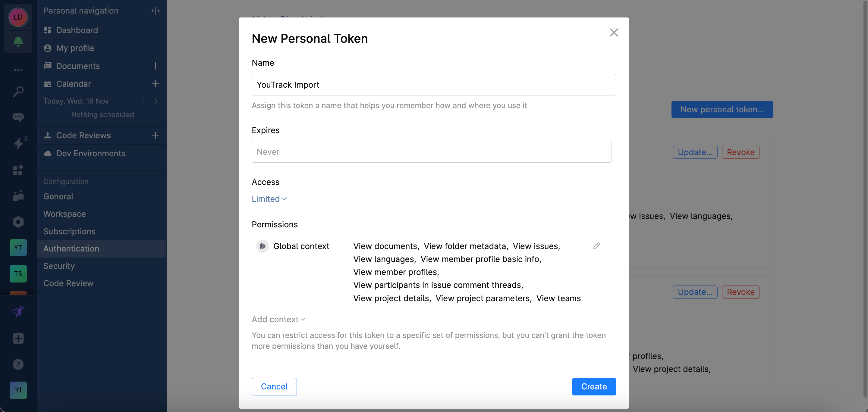The height and width of the screenshot is (412, 868).
Task: Open search from the left sidebar
Action: [x=18, y=91]
